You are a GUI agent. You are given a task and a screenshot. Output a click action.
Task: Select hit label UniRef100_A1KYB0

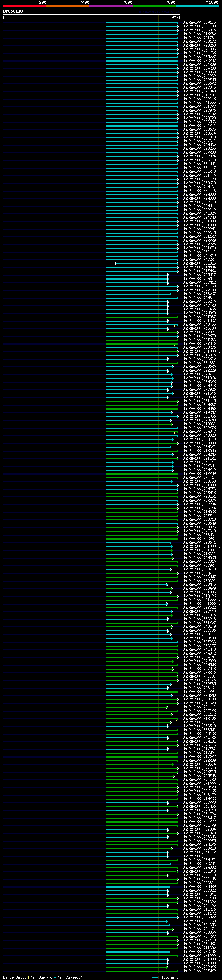click(199, 34)
